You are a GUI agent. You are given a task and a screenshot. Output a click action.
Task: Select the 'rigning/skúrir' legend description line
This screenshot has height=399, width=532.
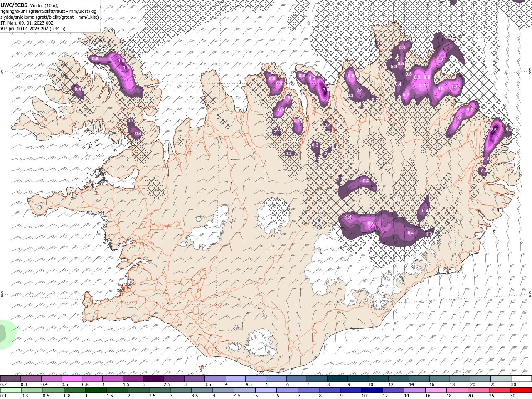(49, 11)
